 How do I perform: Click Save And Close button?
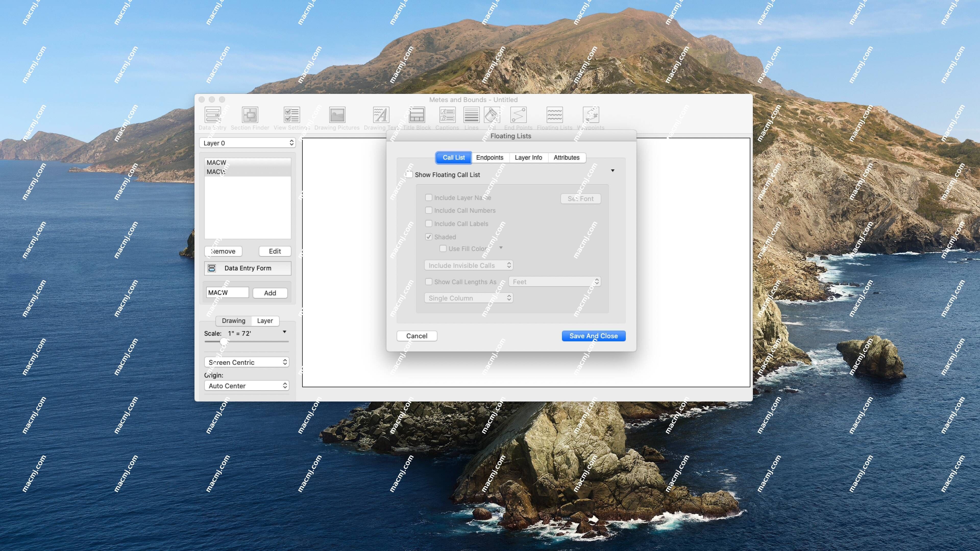[594, 336]
